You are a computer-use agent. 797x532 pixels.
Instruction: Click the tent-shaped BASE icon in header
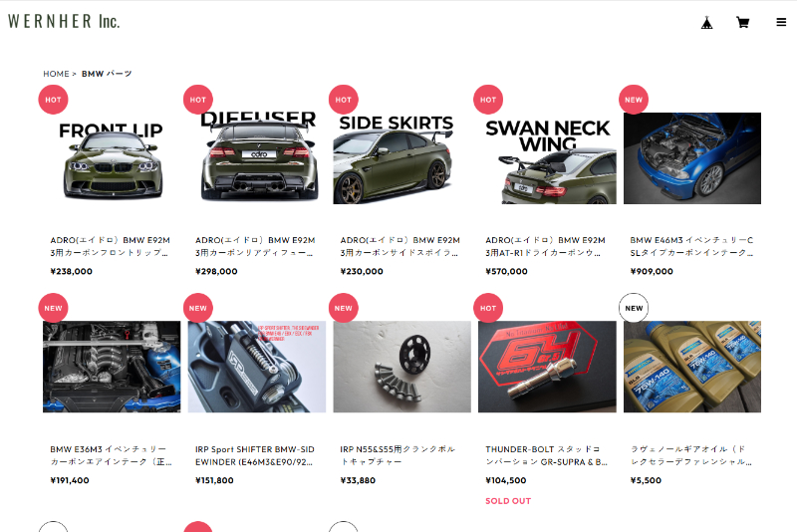click(x=706, y=22)
